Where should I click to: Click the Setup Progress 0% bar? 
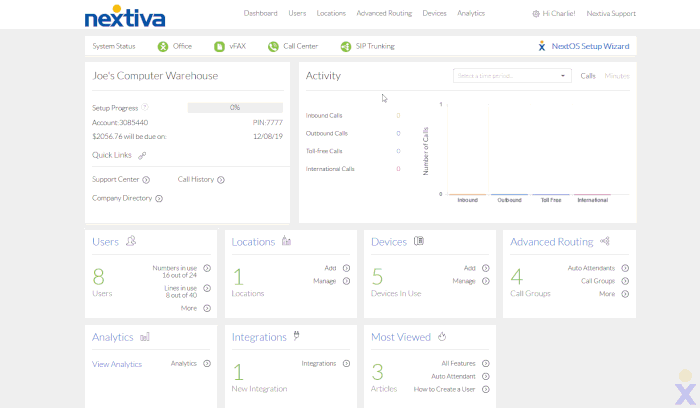235,108
